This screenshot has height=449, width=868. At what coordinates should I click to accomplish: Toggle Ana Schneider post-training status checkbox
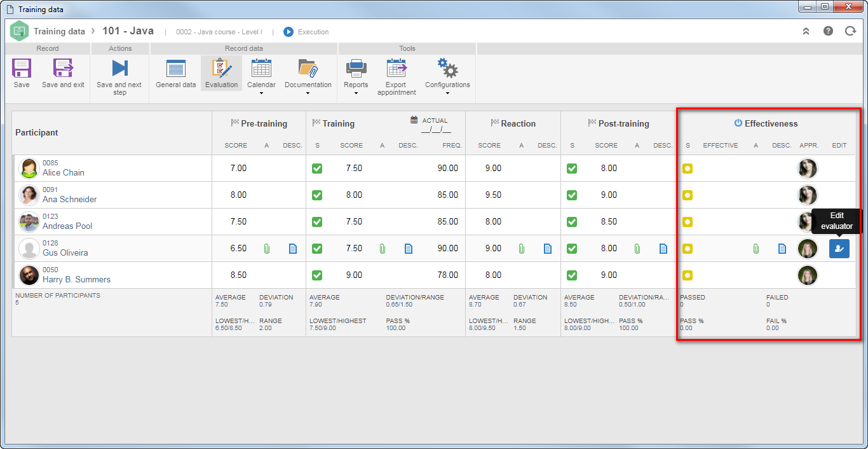coord(572,195)
